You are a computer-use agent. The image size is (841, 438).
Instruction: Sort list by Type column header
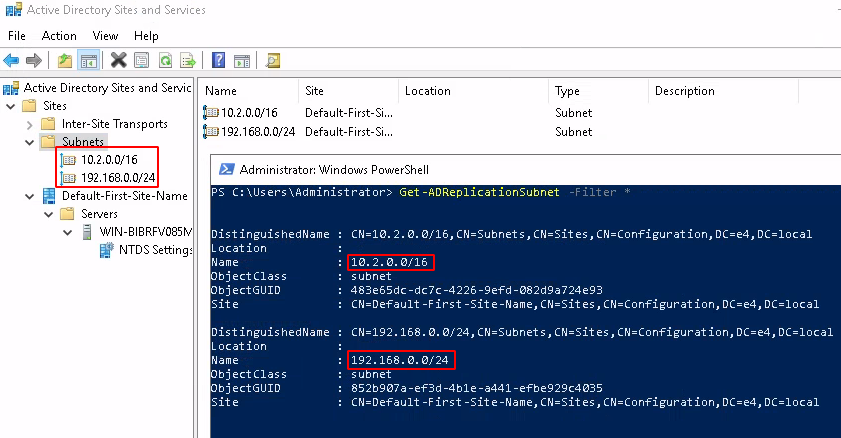(x=599, y=91)
